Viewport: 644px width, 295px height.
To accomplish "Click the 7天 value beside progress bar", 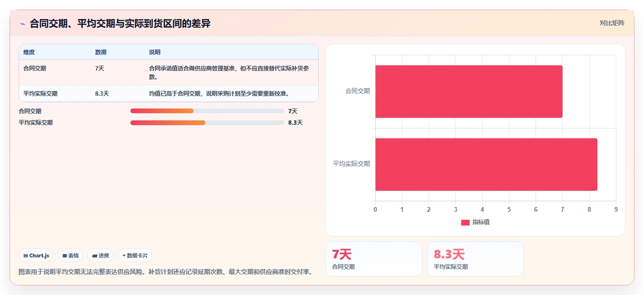I will coord(293,111).
